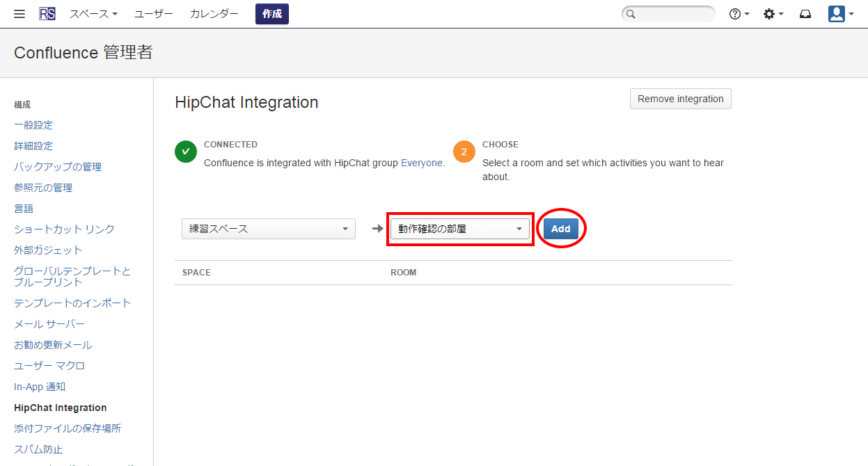Open In-App 通知 settings

[x=40, y=387]
